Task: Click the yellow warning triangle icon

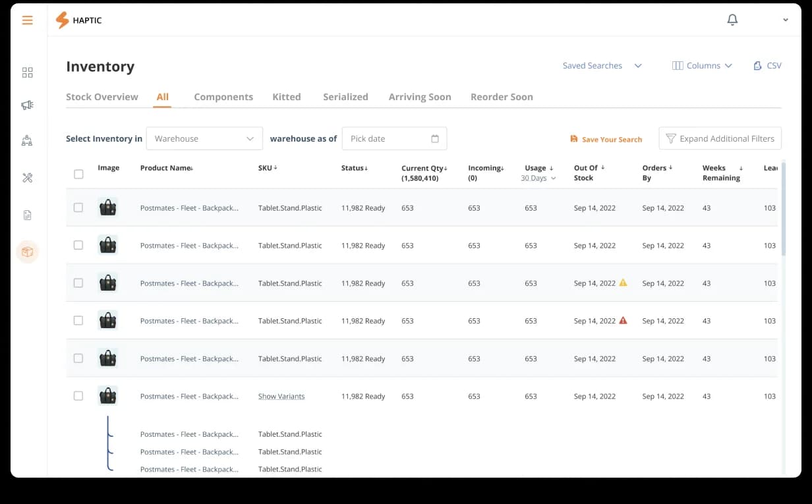Action: pyautogui.click(x=623, y=283)
